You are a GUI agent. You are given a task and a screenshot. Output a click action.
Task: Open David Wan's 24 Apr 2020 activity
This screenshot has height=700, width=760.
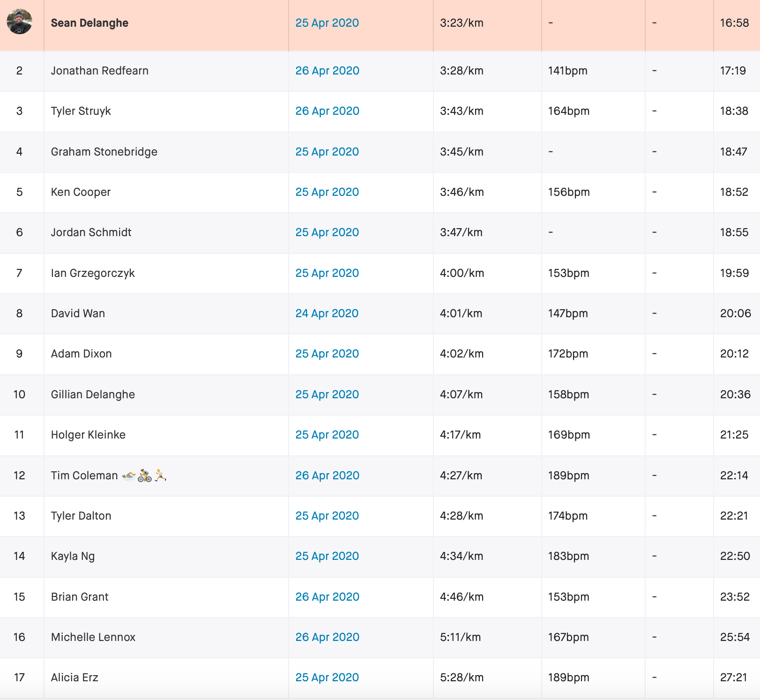[327, 313]
